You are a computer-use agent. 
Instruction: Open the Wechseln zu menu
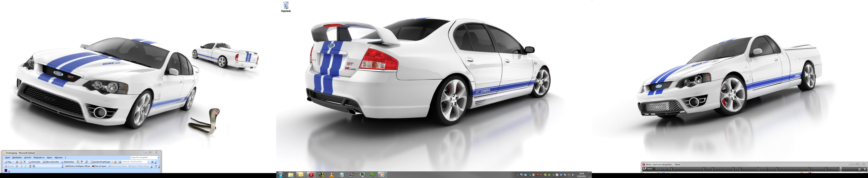[x=39, y=158]
